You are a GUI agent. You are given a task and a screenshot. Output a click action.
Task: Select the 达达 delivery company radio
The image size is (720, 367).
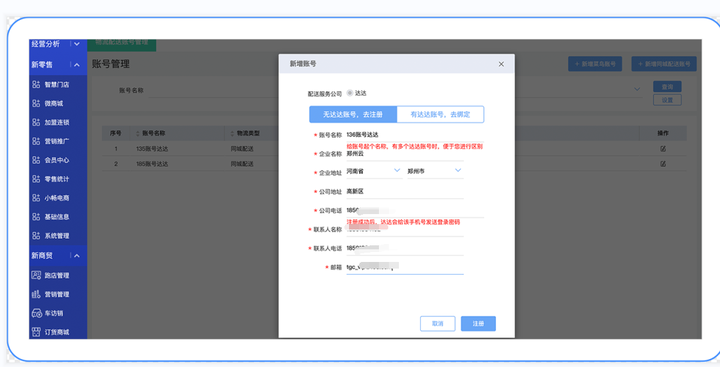350,93
